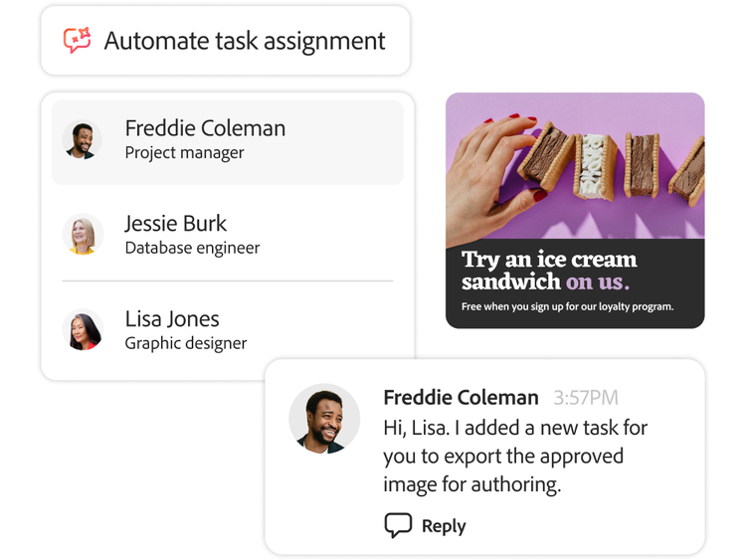The width and height of the screenshot is (746, 560).
Task: Click Freddie Coleman's name in the comment
Action: tap(461, 398)
